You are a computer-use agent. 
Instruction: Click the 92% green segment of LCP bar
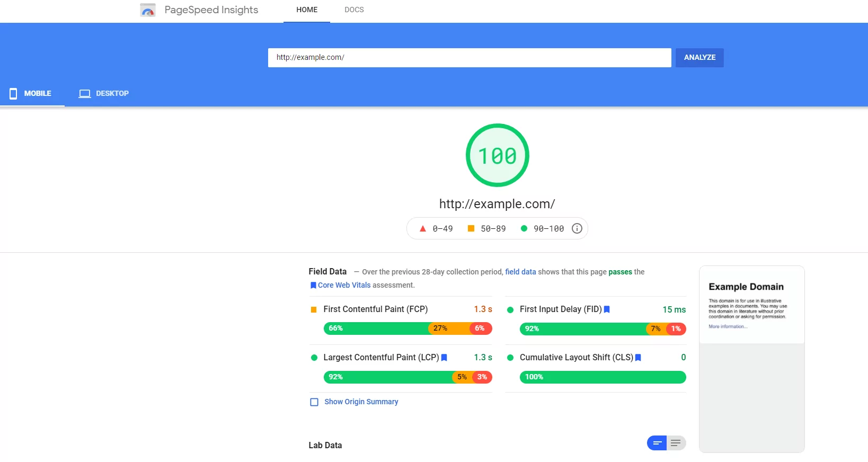(x=388, y=377)
